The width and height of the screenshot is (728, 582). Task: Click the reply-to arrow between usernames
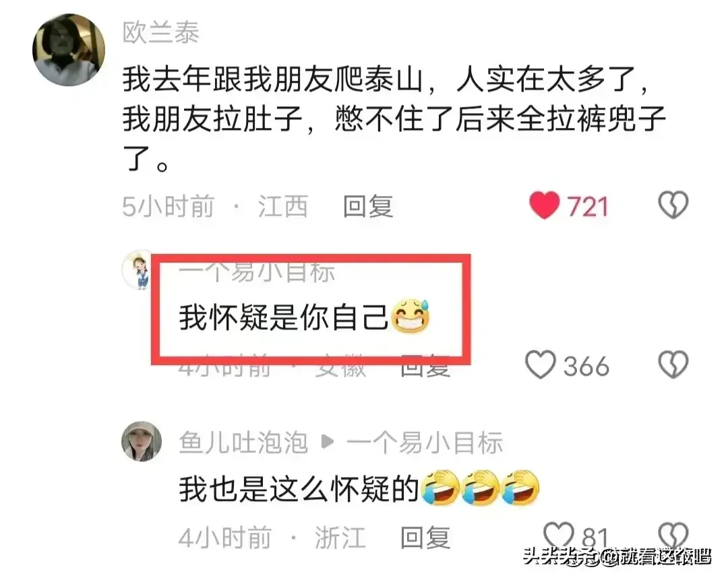(328, 441)
